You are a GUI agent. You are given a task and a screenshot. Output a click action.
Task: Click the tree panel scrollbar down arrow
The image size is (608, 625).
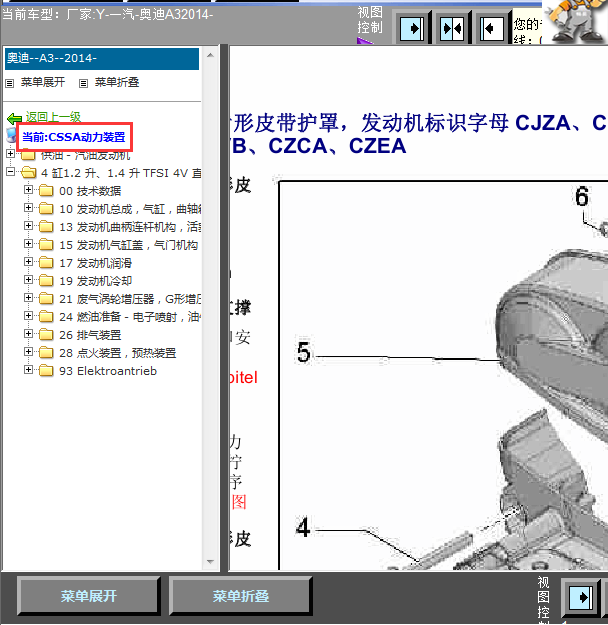(x=211, y=562)
